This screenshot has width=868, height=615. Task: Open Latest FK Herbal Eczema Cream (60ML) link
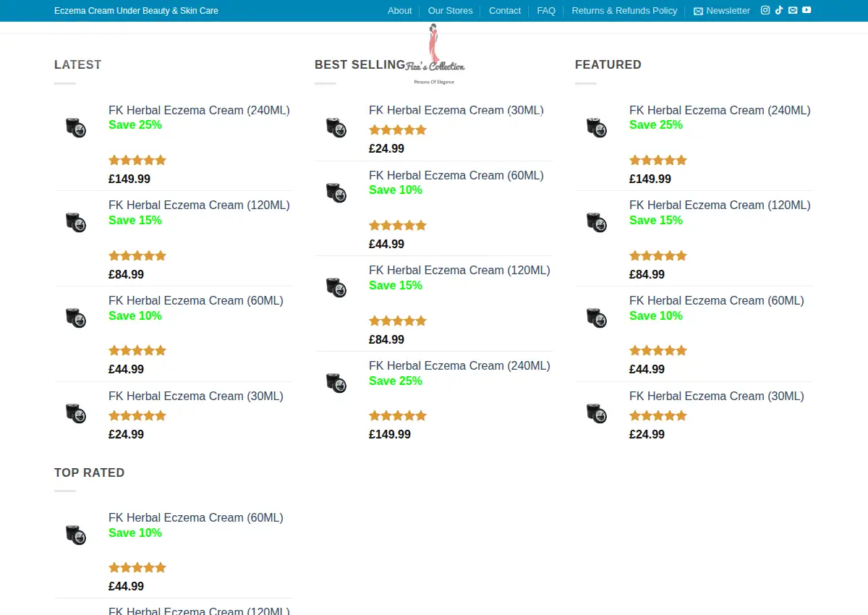(x=196, y=301)
